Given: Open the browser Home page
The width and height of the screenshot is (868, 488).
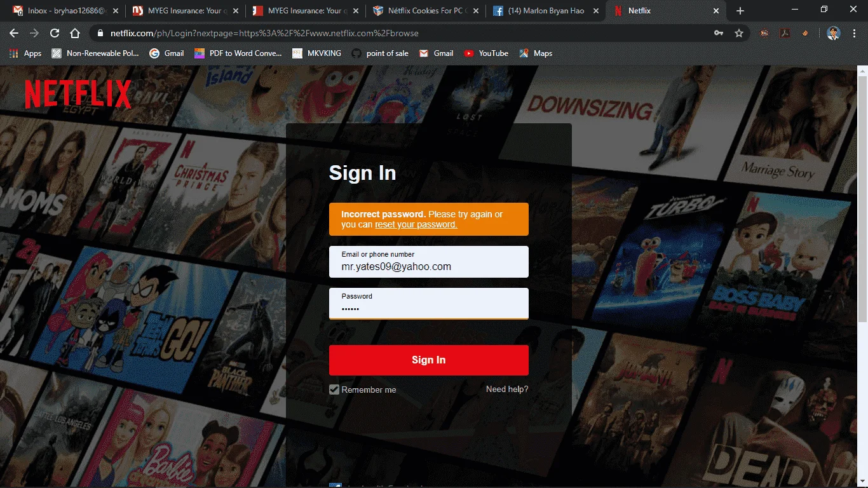Looking at the screenshot, I should (x=75, y=33).
